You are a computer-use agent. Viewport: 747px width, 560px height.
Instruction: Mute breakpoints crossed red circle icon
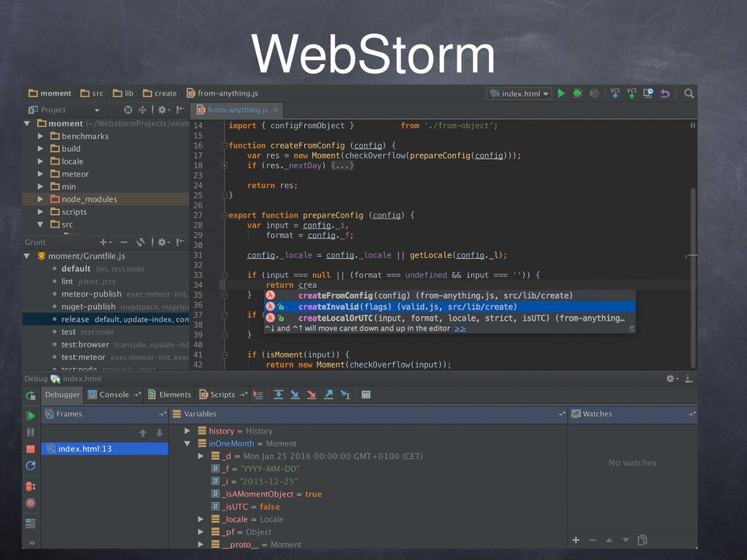pos(31,503)
